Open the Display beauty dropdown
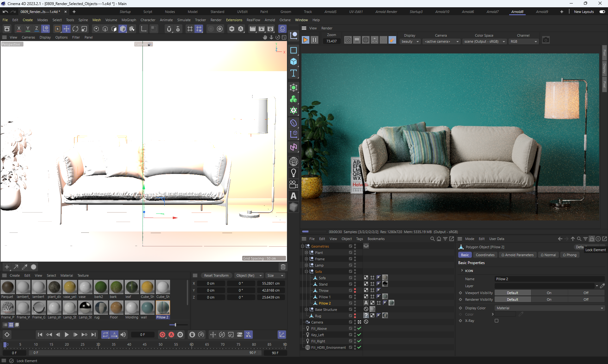 (x=410, y=41)
